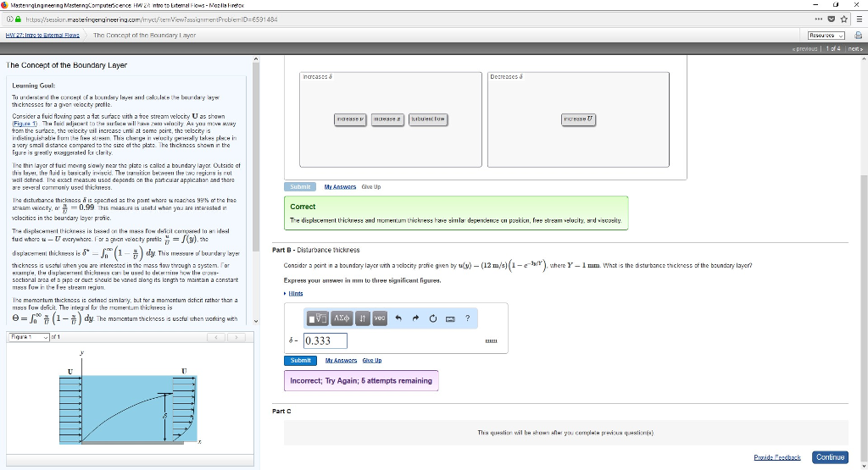Viewport: 868px width, 470px height.
Task: Open the Figure 1 selector dropdown
Action: [26, 336]
